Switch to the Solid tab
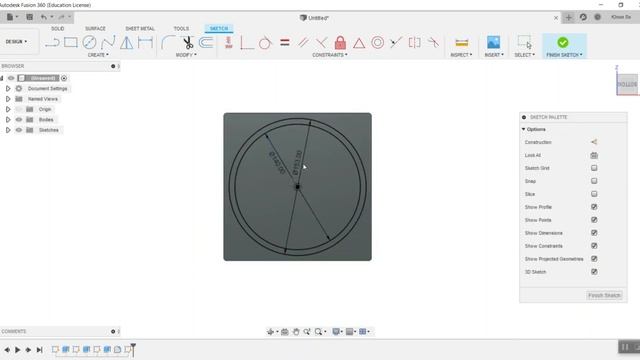 58,29
